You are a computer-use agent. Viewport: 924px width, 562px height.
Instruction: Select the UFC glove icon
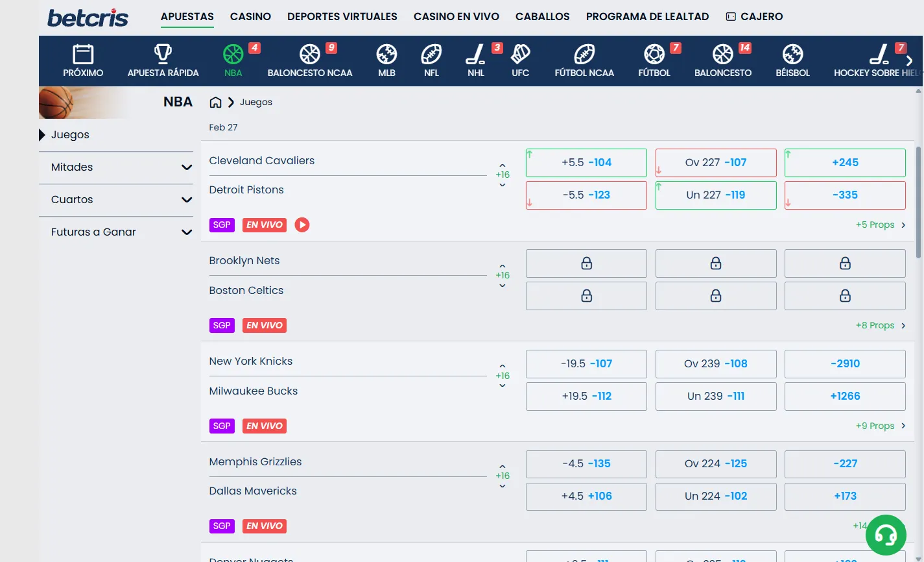click(520, 55)
